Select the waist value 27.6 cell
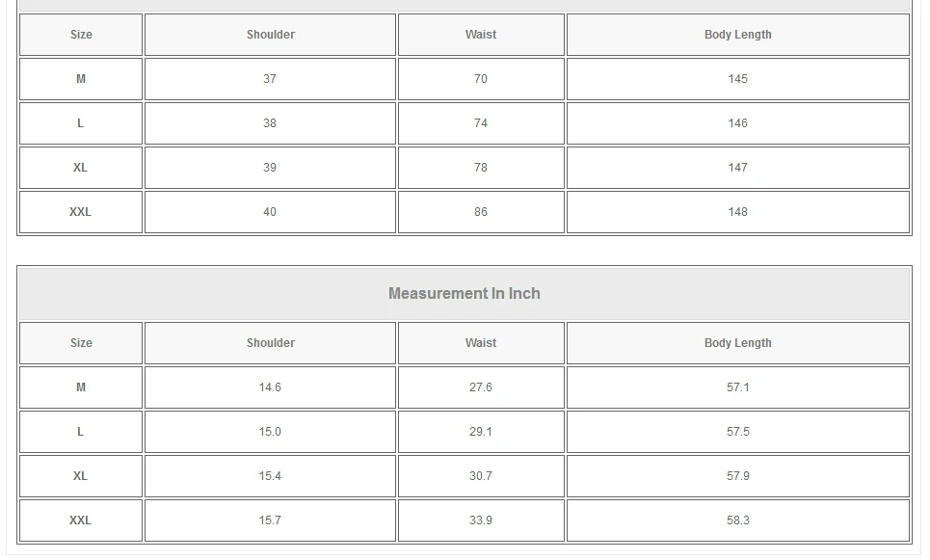Screen dimensions: 930x560 coord(481,387)
